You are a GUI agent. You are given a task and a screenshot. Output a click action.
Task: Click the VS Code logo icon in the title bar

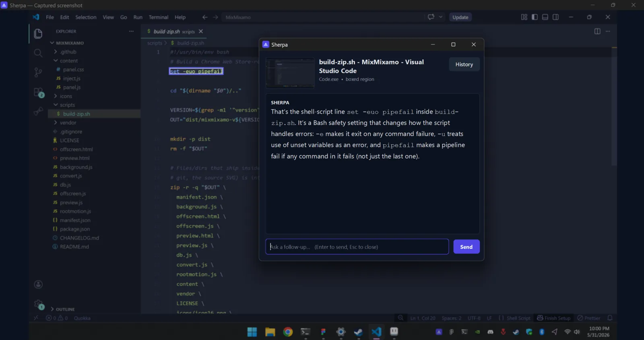click(36, 17)
